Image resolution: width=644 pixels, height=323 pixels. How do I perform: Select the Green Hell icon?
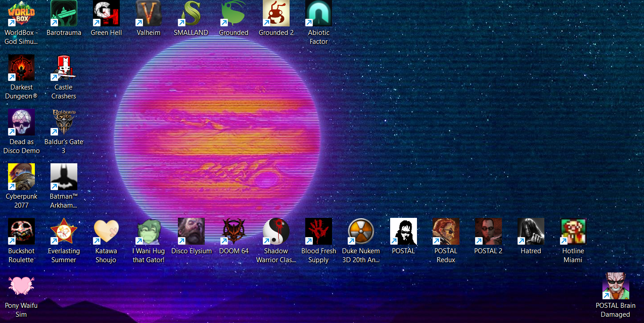(x=106, y=13)
